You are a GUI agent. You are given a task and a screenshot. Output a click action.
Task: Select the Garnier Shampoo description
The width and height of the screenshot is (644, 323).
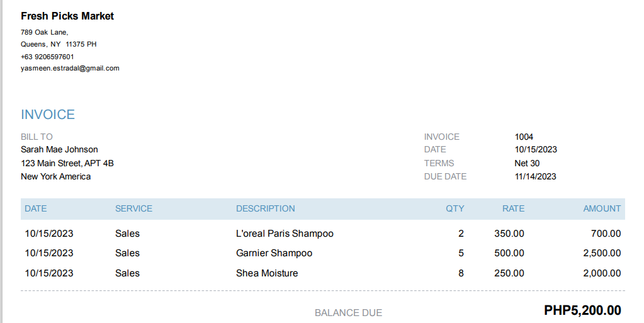pos(274,253)
